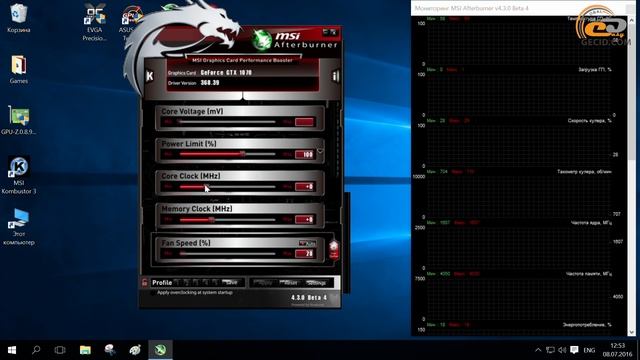The height and width of the screenshot is (360, 640).
Task: Click the driver version 368.39 text
Action: [x=210, y=83]
